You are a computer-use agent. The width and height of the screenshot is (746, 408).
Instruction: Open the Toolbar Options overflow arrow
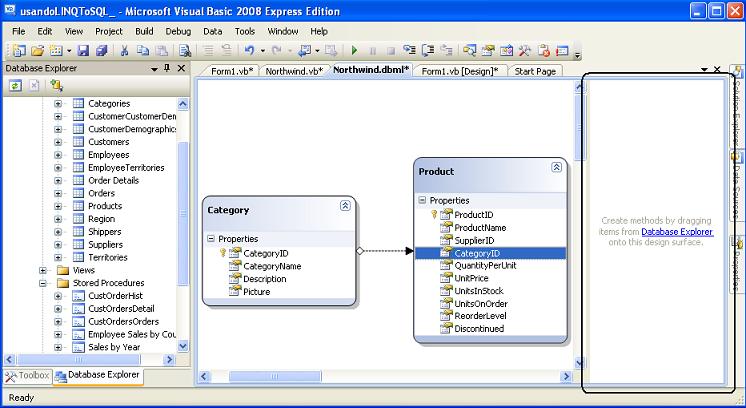pyautogui.click(x=578, y=55)
